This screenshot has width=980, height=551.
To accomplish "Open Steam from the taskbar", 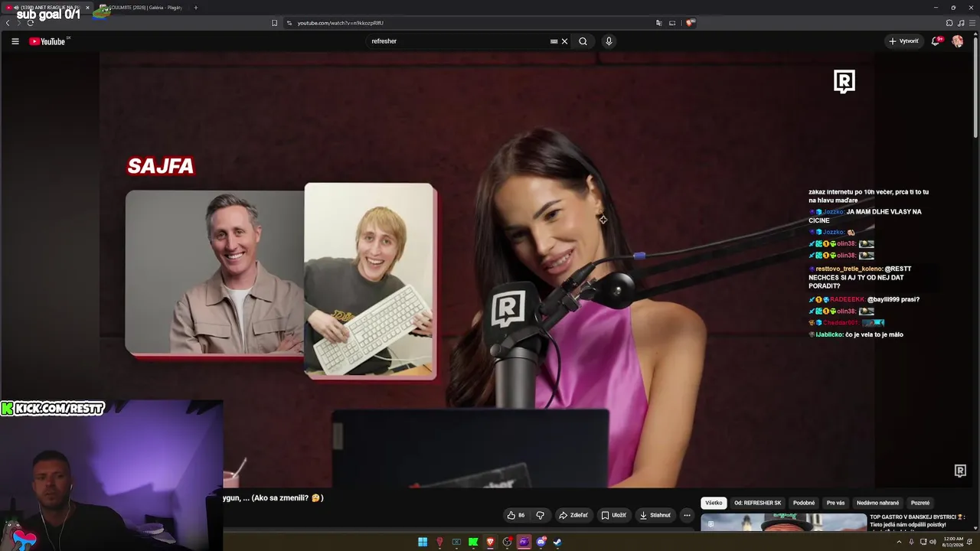I will pos(557,543).
